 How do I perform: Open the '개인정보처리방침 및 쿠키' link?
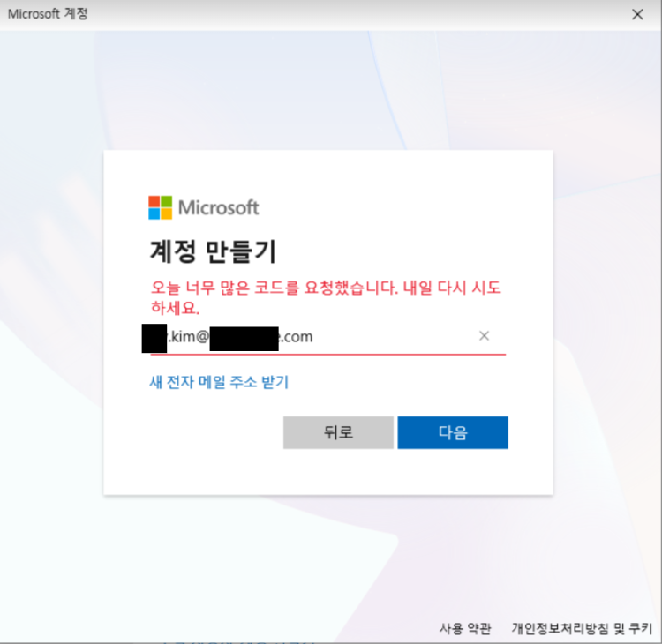[x=582, y=628]
